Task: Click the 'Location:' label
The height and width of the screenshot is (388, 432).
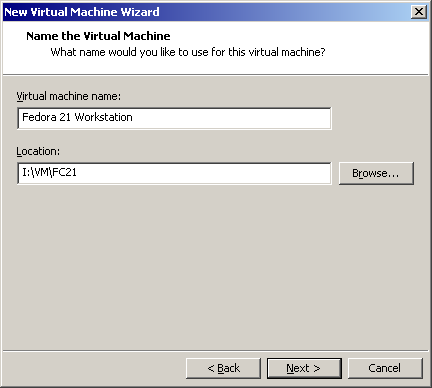Action: point(38,151)
